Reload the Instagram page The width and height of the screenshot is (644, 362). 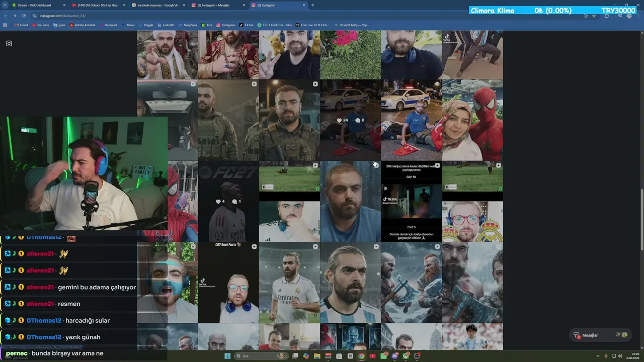(x=24, y=16)
